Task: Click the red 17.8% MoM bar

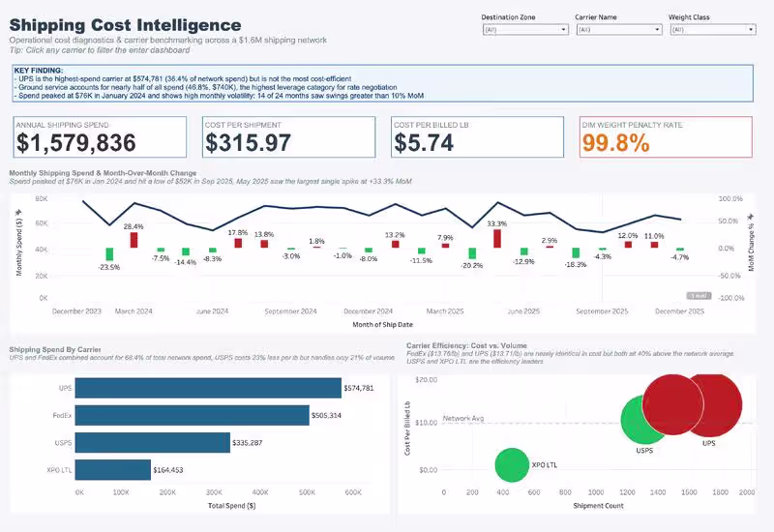Action: 238,243
